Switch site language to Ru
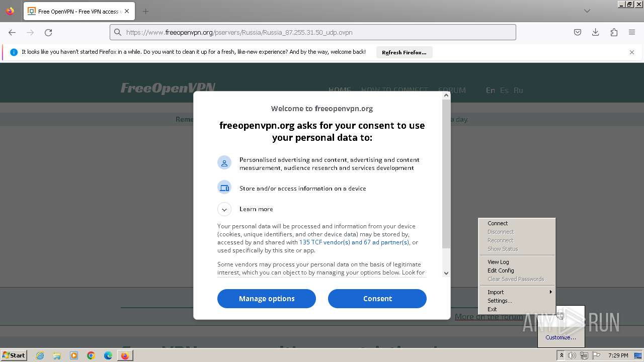644x362 pixels. (x=518, y=90)
